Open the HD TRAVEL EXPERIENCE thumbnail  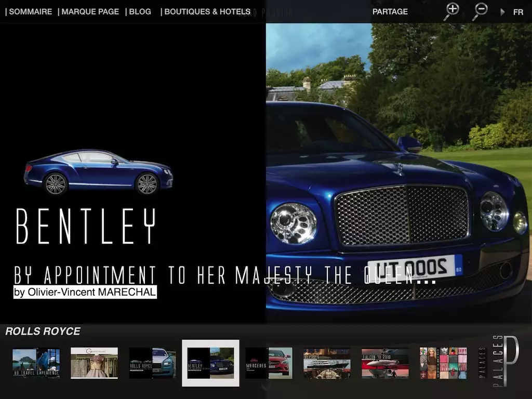click(x=35, y=362)
